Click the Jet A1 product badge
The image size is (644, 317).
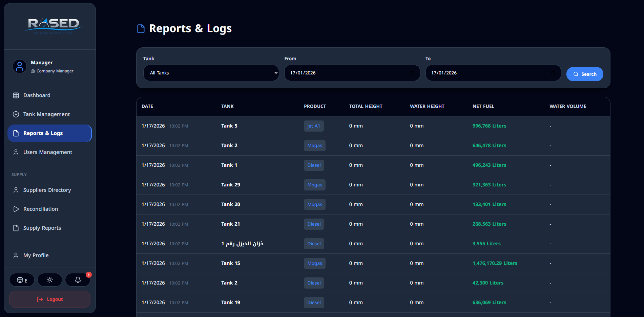313,126
